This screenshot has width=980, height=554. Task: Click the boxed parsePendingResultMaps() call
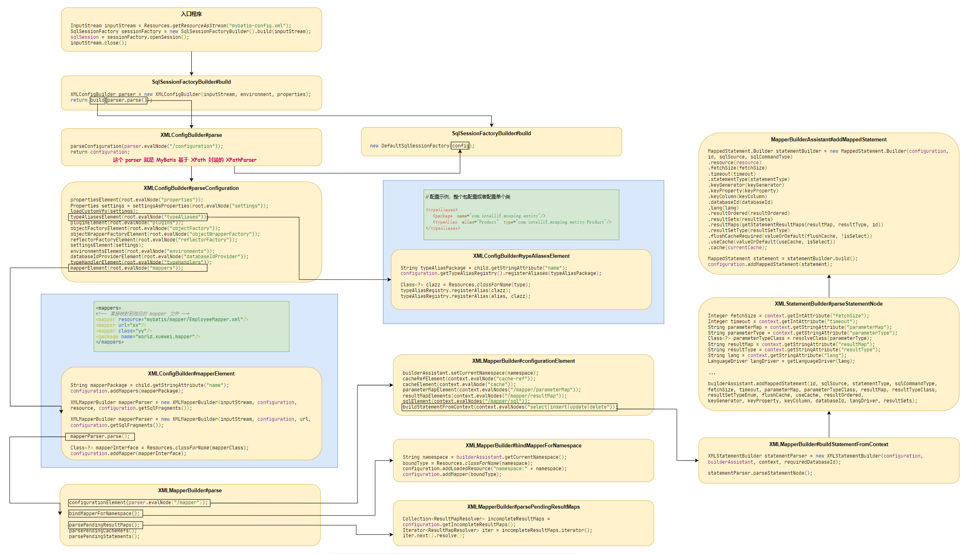(x=105, y=525)
